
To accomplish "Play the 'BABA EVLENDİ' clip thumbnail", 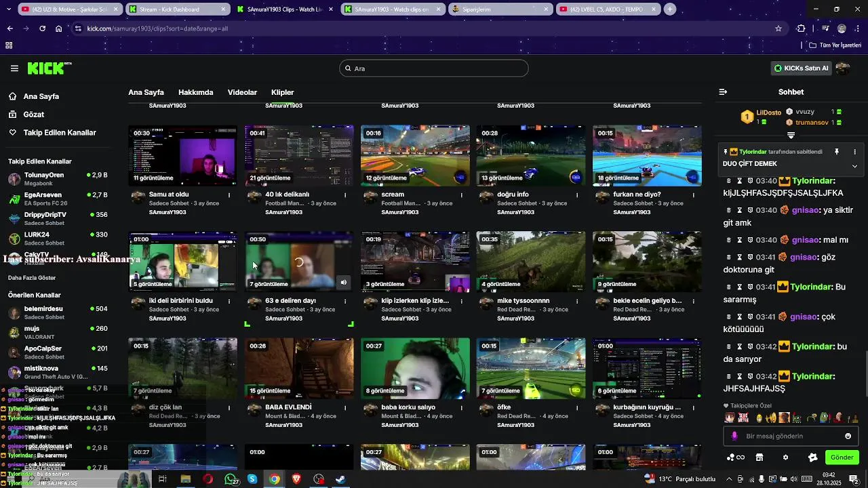I will (299, 369).
